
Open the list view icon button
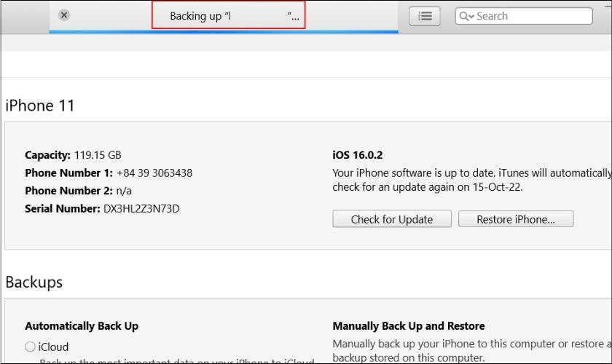(x=425, y=16)
